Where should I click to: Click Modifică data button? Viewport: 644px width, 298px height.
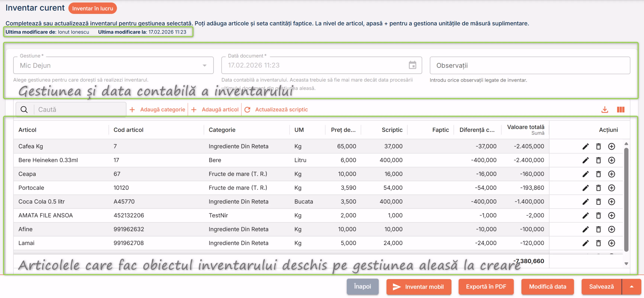click(x=548, y=287)
